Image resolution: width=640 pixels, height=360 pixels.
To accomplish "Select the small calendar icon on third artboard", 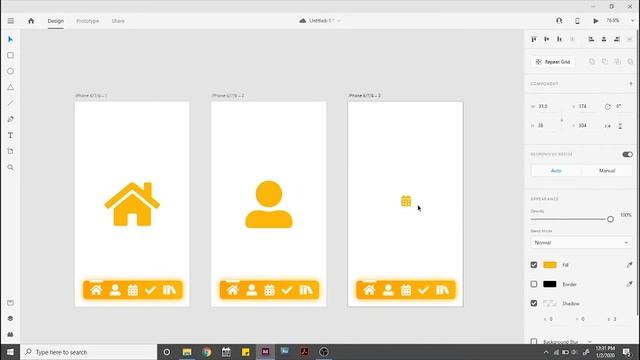I will pos(406,201).
